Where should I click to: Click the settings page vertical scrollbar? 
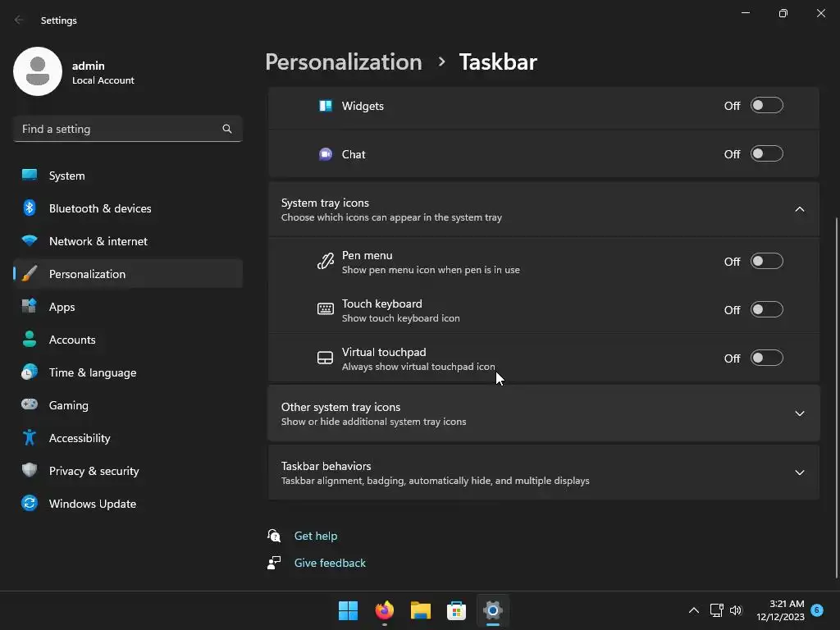(836, 398)
